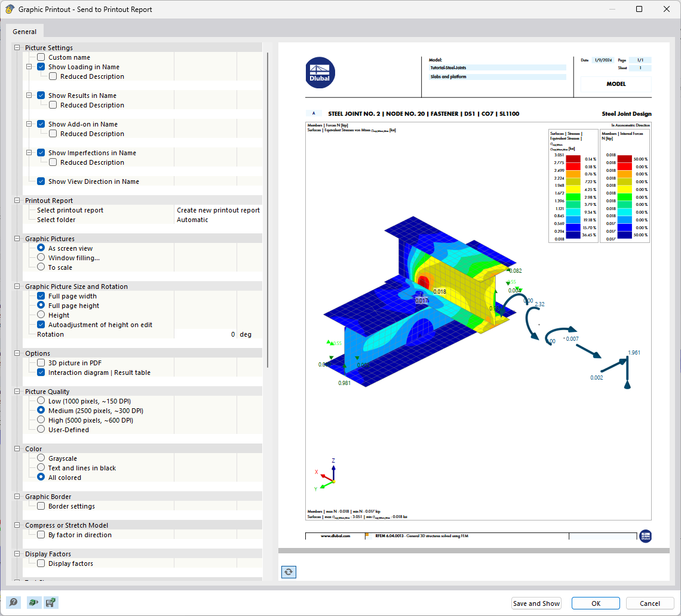The image size is (681, 616).
Task: Click the dark blue stress legend swatch
Action: tap(573, 235)
